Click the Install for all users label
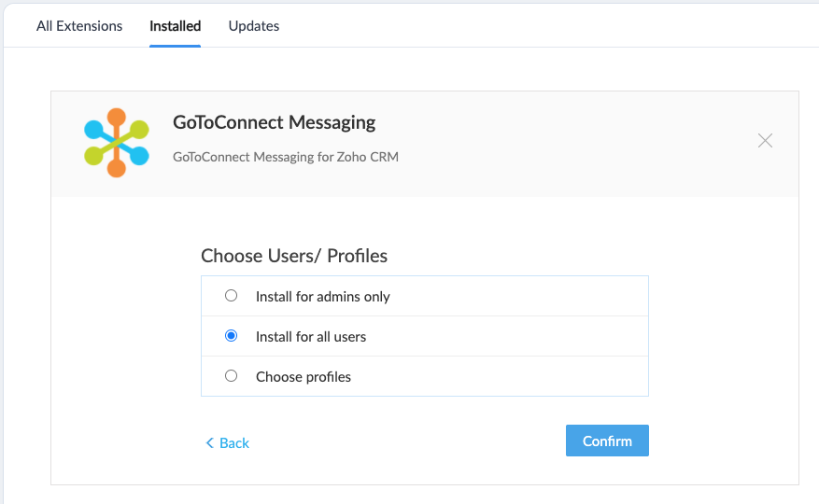Image resolution: width=819 pixels, height=504 pixels. pos(311,337)
